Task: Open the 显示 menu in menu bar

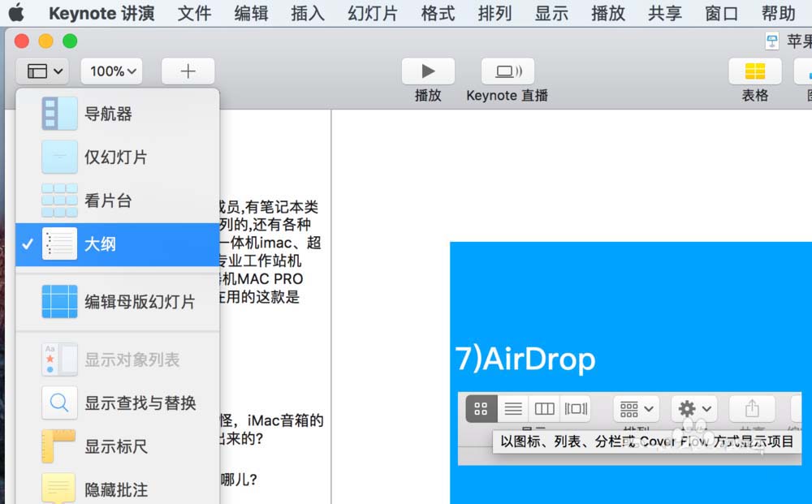Action: [x=551, y=13]
